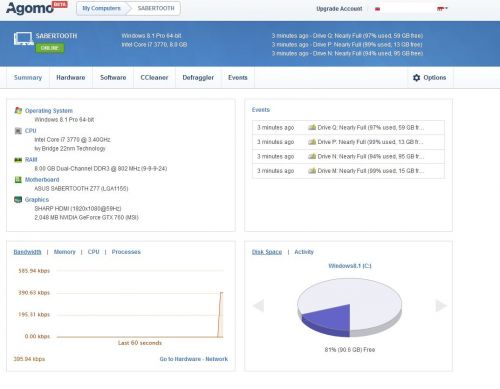
Task: Go to the Events tab
Action: [238, 77]
